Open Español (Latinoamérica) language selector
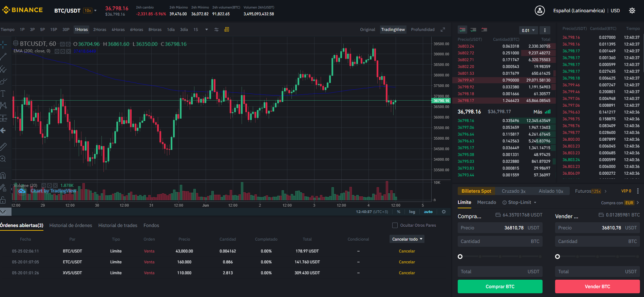This screenshot has height=297, width=644. (x=579, y=11)
